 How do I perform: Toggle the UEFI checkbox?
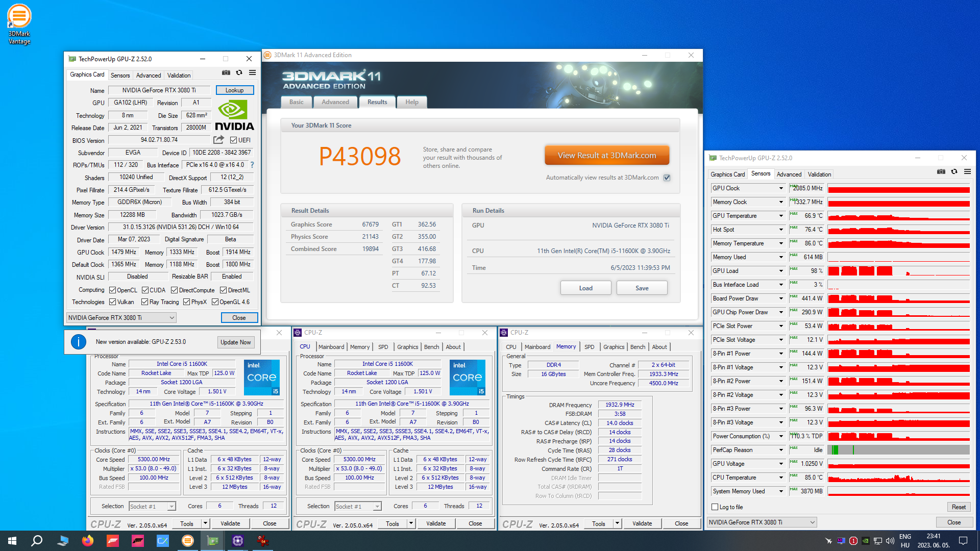click(x=233, y=140)
